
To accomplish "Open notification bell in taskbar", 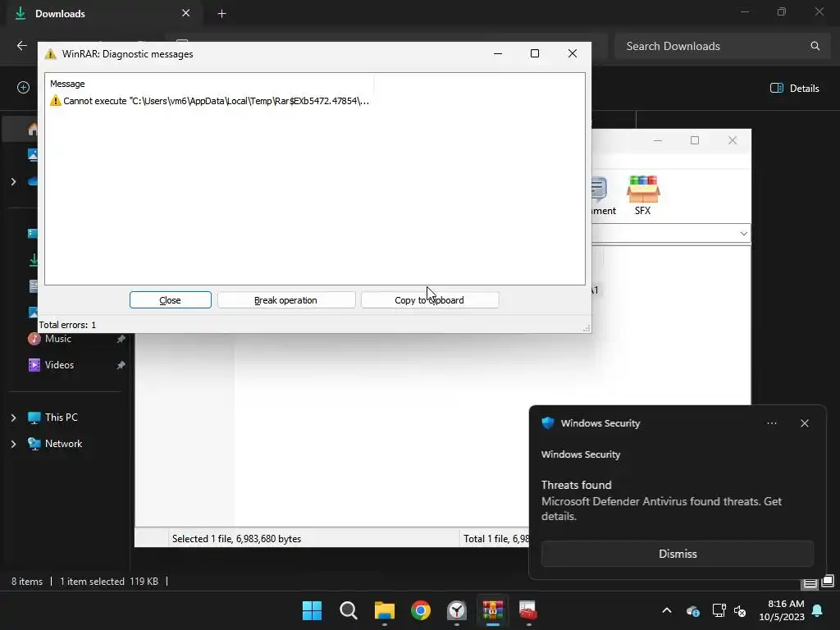I will point(818,610).
